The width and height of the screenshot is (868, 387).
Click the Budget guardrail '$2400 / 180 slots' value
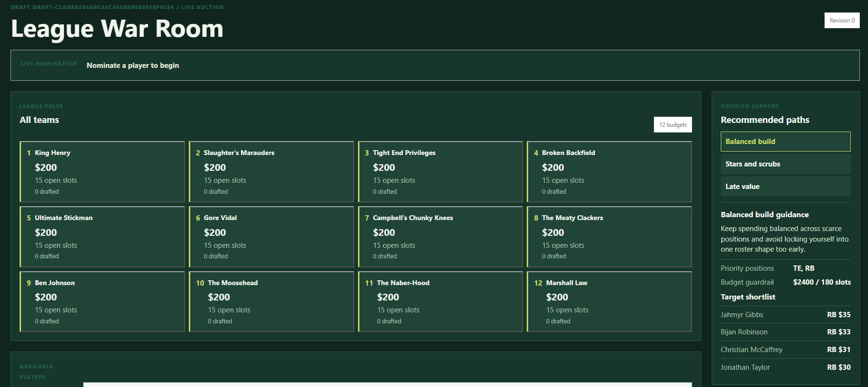(822, 282)
